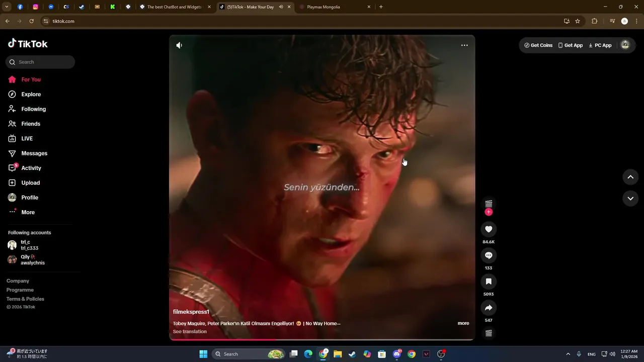Switch to the pinned Facebook tab
This screenshot has height=362, width=644.
tap(20, 7)
